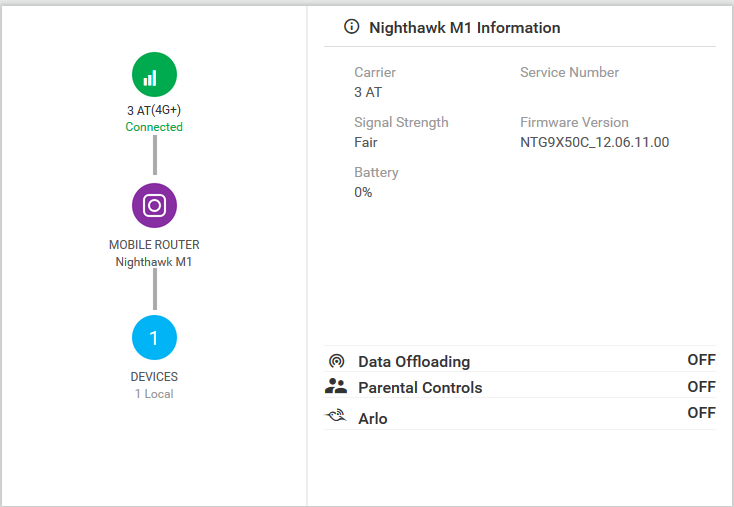Screen dimensions: 734x507
Task: Click the Signal Strength label
Action: (x=401, y=123)
